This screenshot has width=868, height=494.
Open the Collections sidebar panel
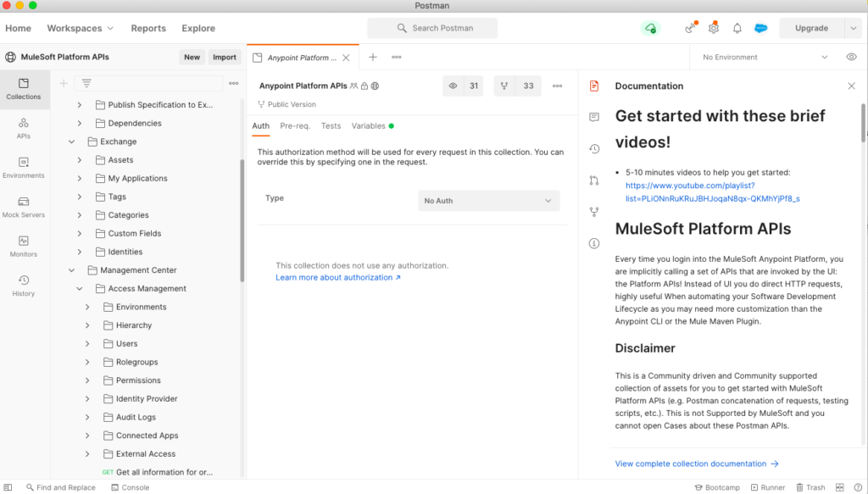tap(23, 89)
